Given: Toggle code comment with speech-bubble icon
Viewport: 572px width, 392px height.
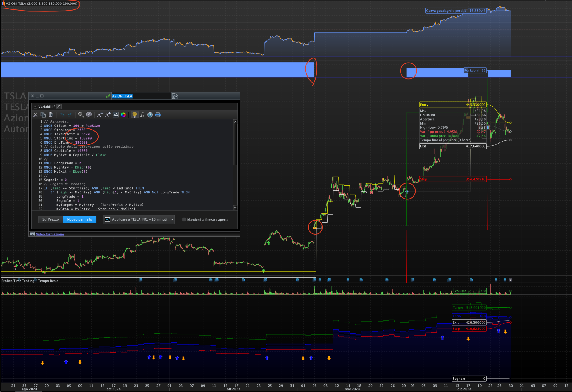Looking at the screenshot, I should tap(89, 115).
